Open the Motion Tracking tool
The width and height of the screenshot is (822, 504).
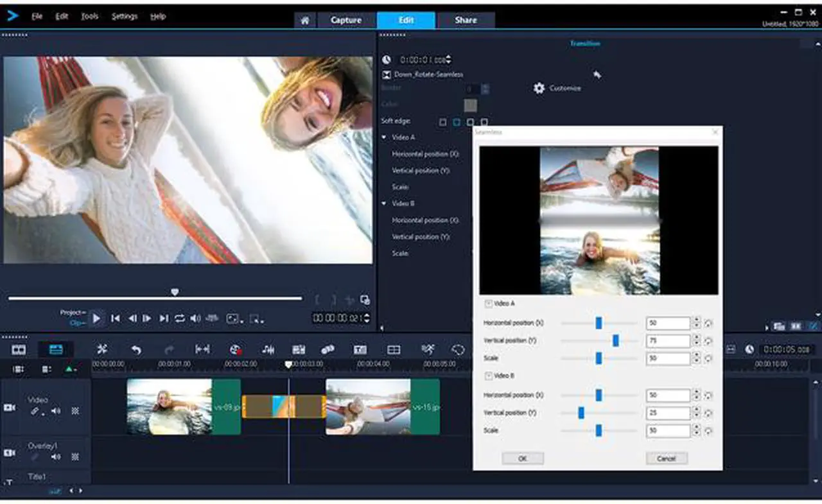[x=328, y=349]
